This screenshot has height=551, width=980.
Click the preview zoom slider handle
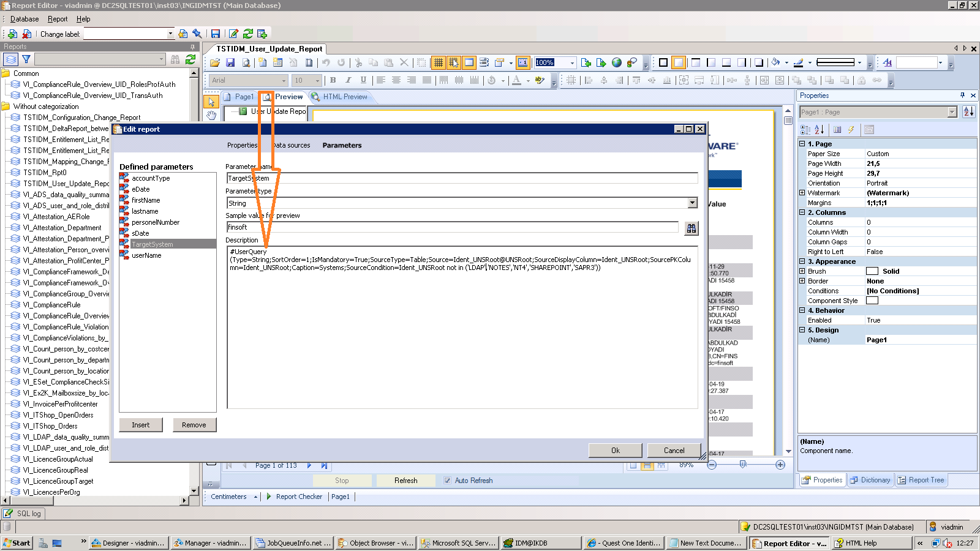coord(743,465)
